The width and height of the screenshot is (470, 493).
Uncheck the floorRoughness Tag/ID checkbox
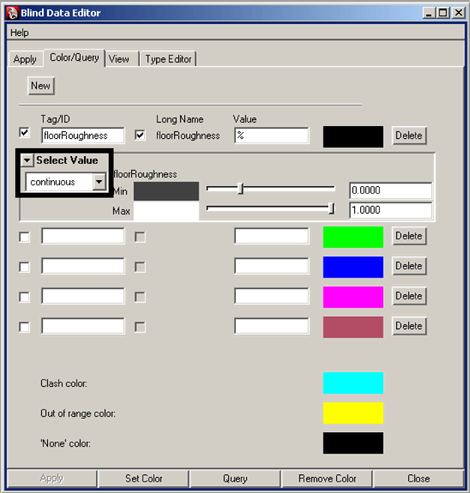point(24,133)
